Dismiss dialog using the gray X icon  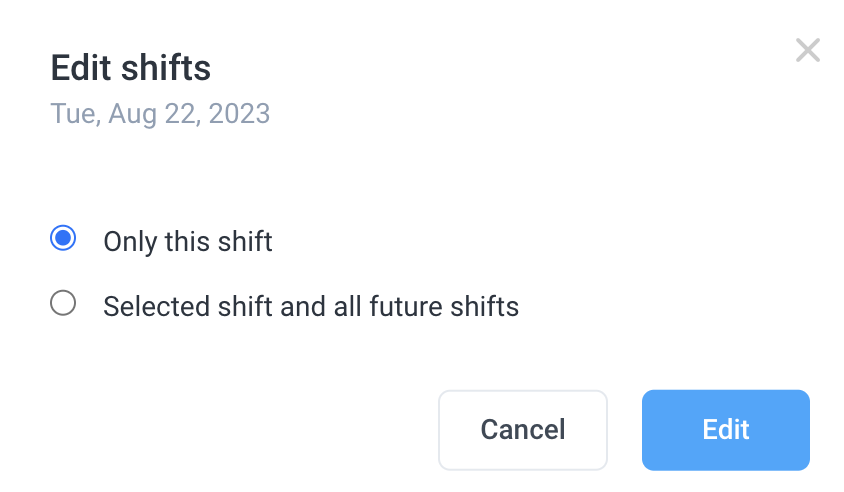pos(807,50)
